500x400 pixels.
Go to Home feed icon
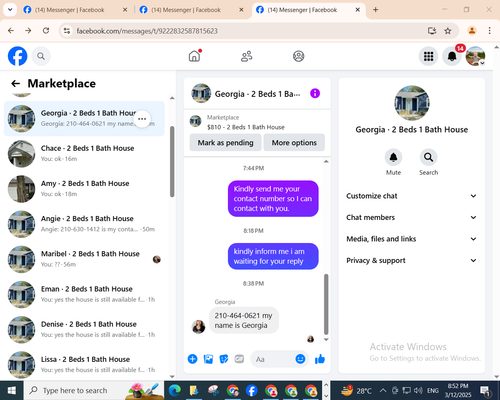coord(194,56)
